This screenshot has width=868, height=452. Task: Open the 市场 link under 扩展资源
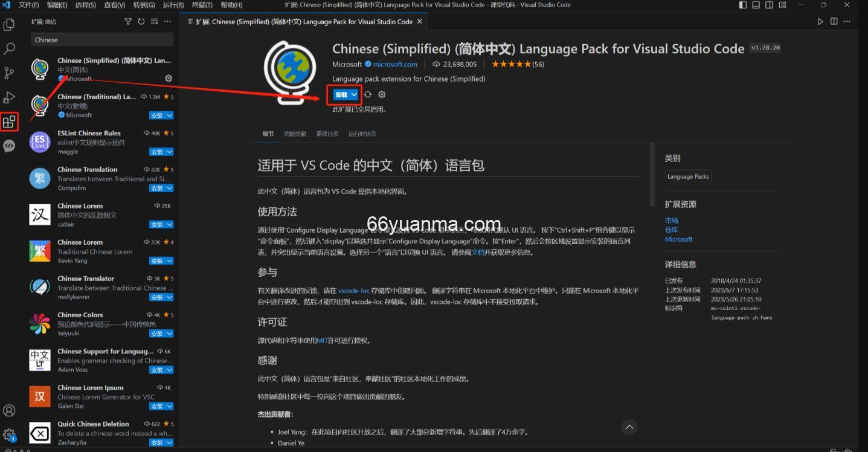click(671, 220)
